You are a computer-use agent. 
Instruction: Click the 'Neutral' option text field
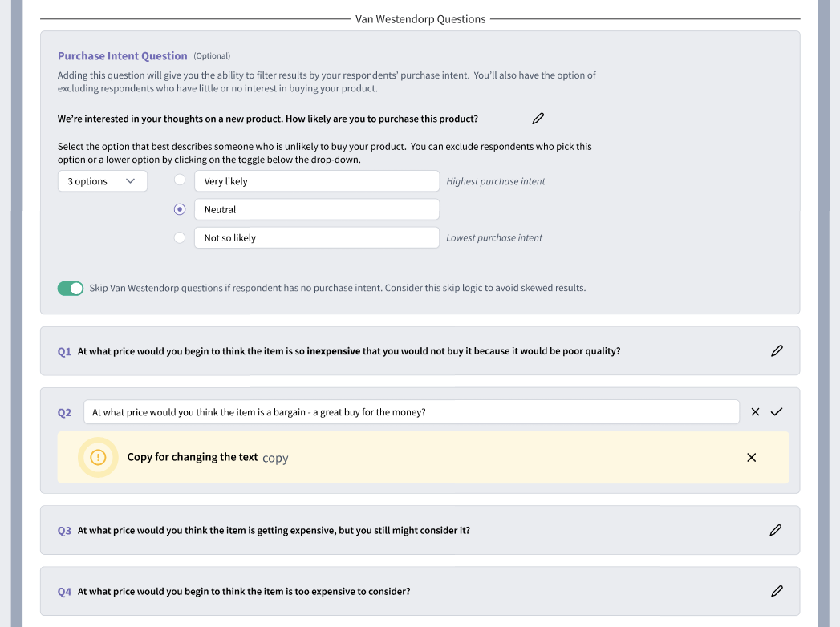click(x=316, y=208)
